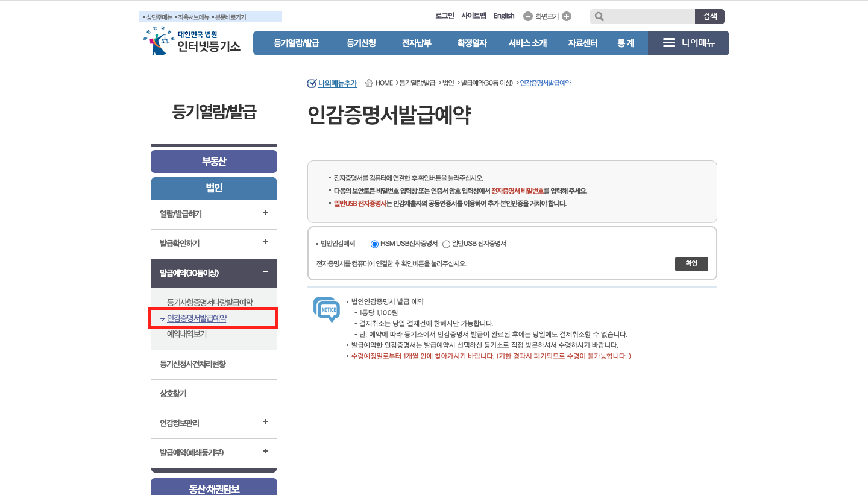
Task: Click inside the search input field
Action: pyautogui.click(x=648, y=16)
